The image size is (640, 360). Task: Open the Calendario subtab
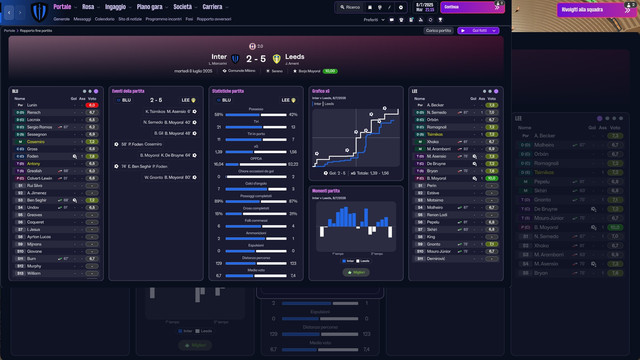(x=104, y=19)
